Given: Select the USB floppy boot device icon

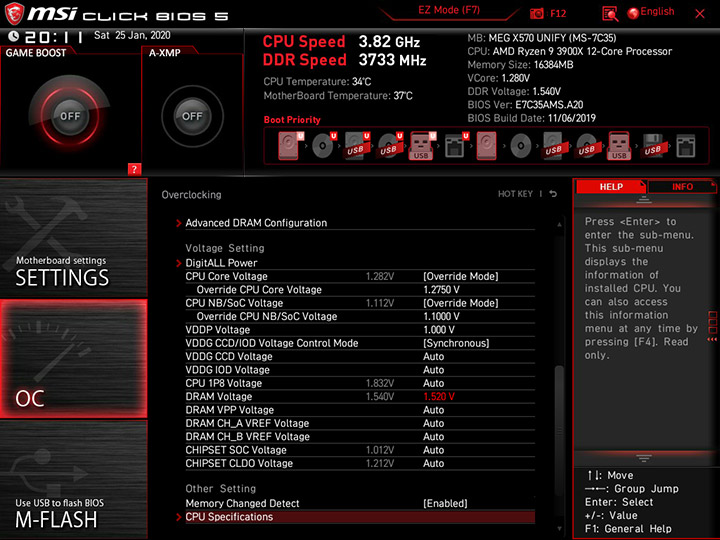Looking at the screenshot, I should pyautogui.click(x=652, y=146).
